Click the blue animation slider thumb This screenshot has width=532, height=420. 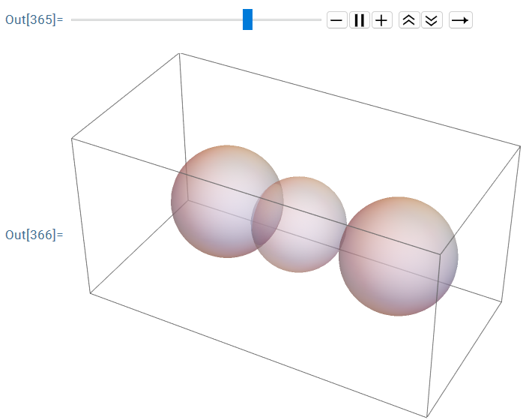(x=248, y=19)
